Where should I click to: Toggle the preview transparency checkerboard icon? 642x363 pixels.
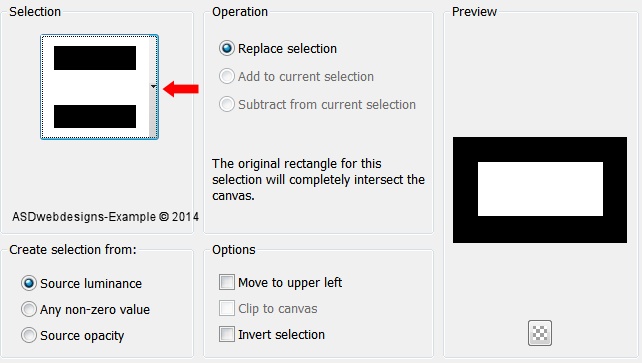(x=540, y=333)
